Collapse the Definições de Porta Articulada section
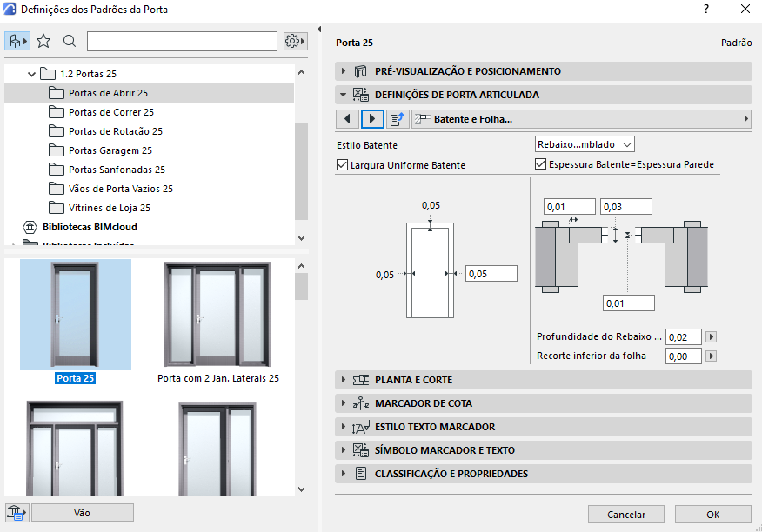The height and width of the screenshot is (532, 762). [343, 95]
